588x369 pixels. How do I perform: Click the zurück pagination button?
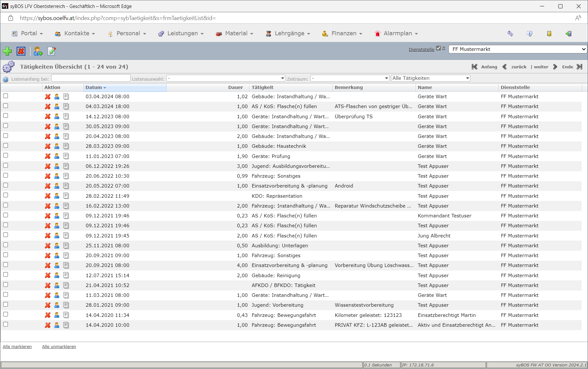tap(515, 67)
